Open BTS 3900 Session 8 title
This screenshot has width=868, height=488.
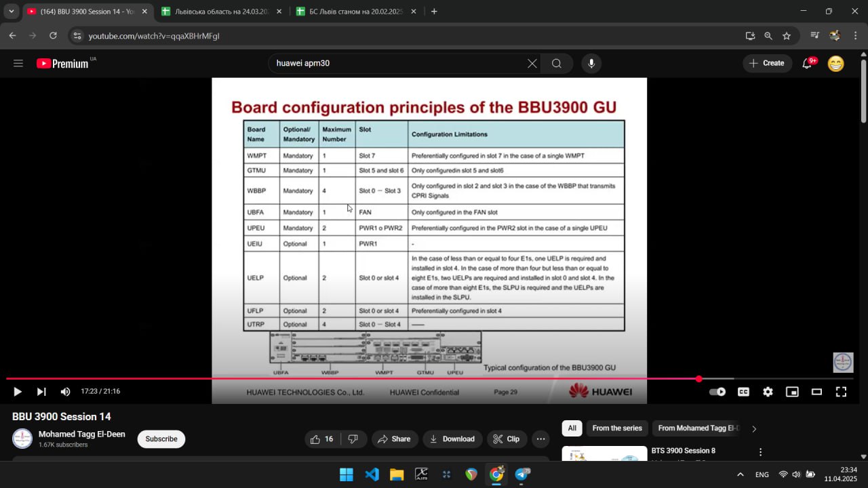[x=683, y=451]
